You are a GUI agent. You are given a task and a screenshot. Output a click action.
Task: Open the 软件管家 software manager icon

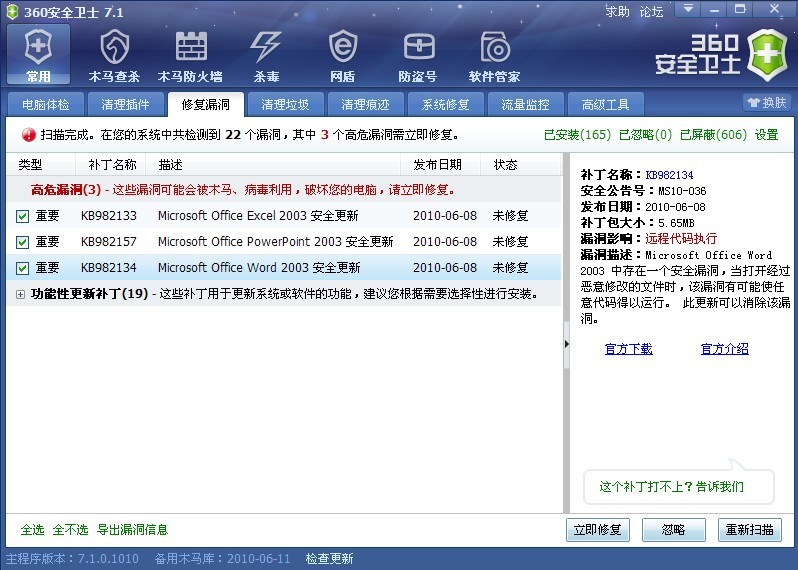coord(495,55)
